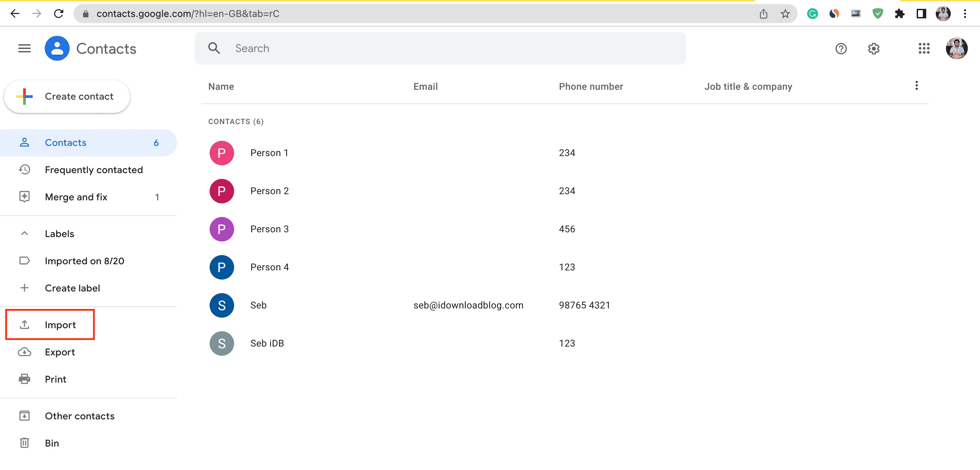Select Contacts in the sidebar

[88, 142]
